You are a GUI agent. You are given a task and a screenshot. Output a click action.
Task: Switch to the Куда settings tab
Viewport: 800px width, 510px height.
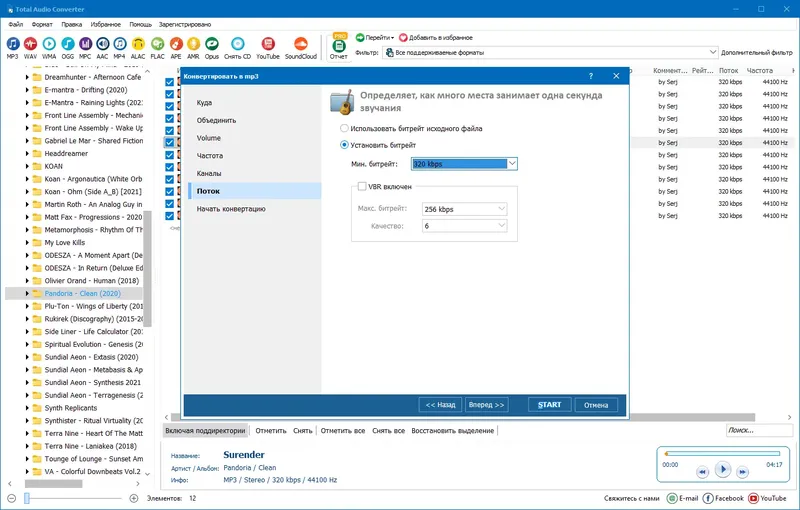click(x=204, y=103)
